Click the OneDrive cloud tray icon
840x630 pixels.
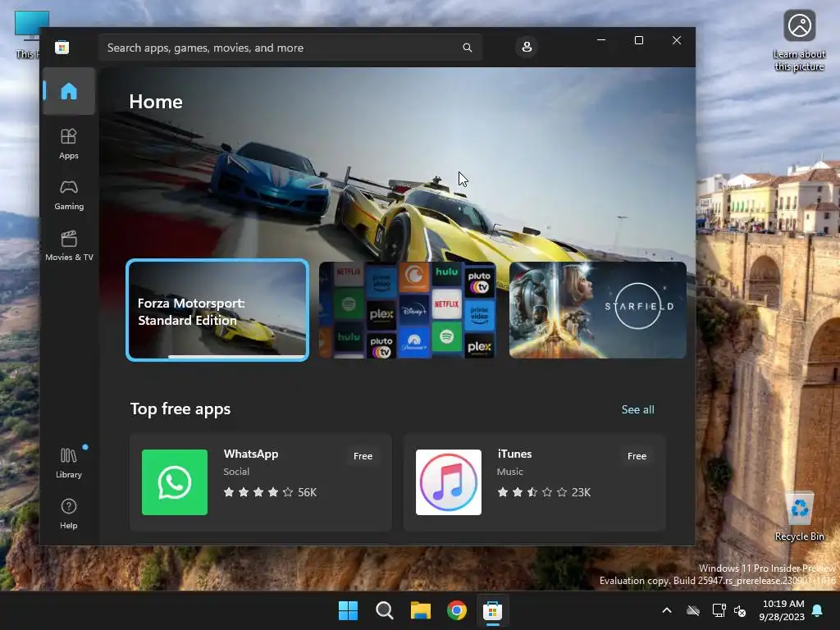[693, 610]
